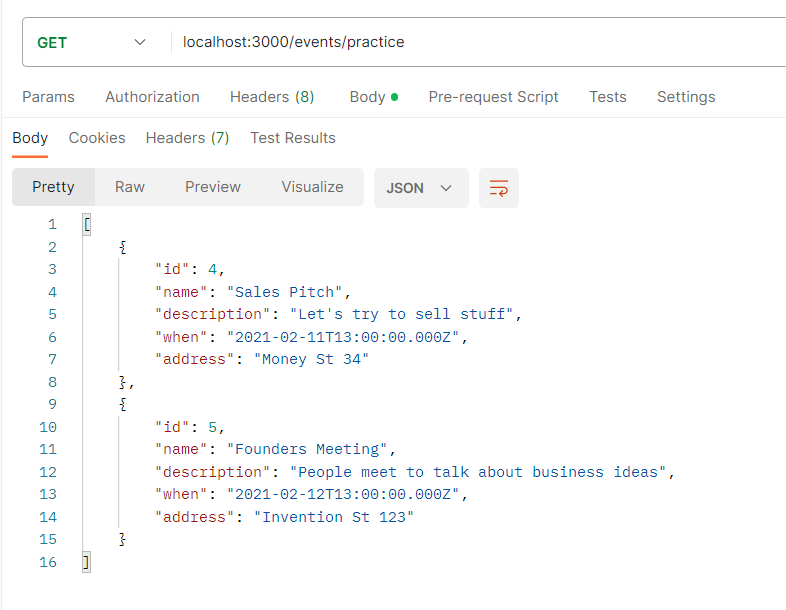Viewport: 786px width, 610px height.
Task: Open the Test Results tab
Action: (292, 138)
